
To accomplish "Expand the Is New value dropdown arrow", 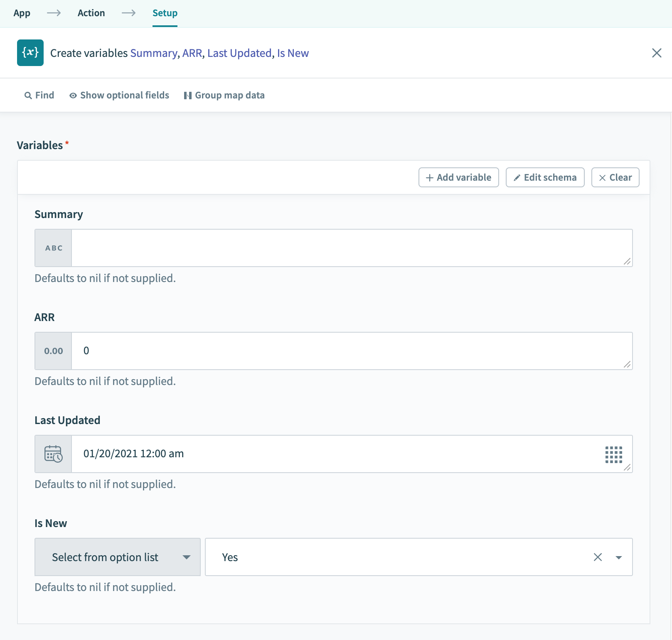I will point(619,557).
